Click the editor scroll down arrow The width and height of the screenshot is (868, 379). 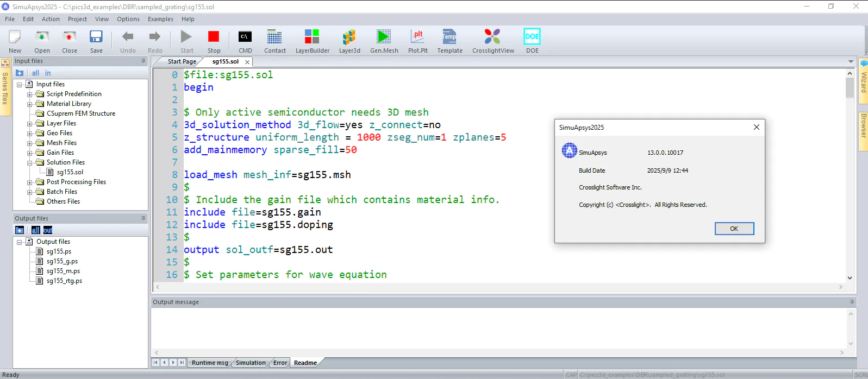click(x=850, y=277)
